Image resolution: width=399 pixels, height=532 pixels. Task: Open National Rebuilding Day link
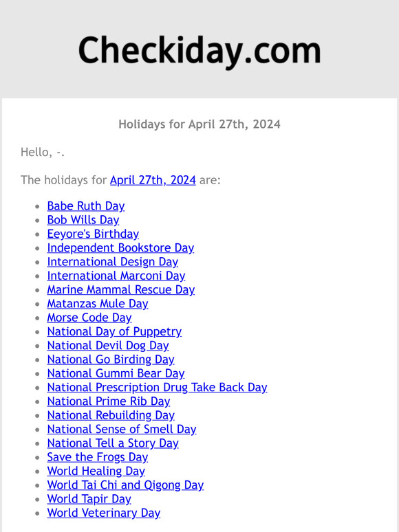coord(111,415)
